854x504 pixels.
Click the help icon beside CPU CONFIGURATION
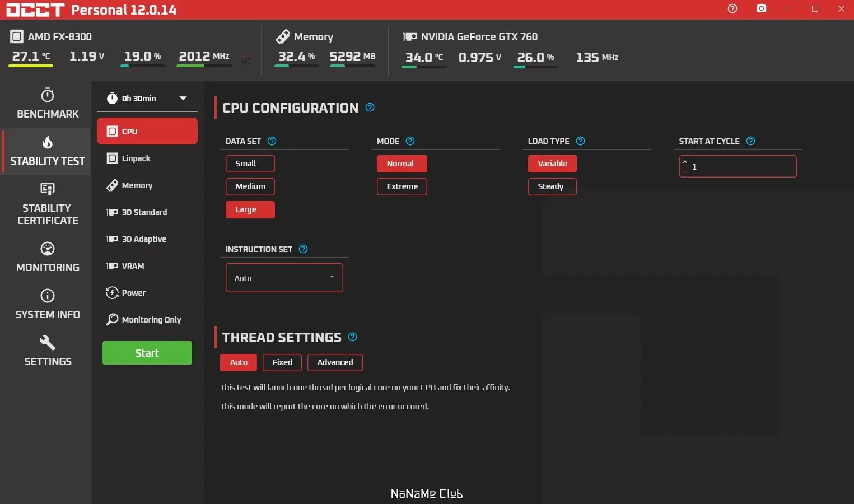(x=370, y=108)
